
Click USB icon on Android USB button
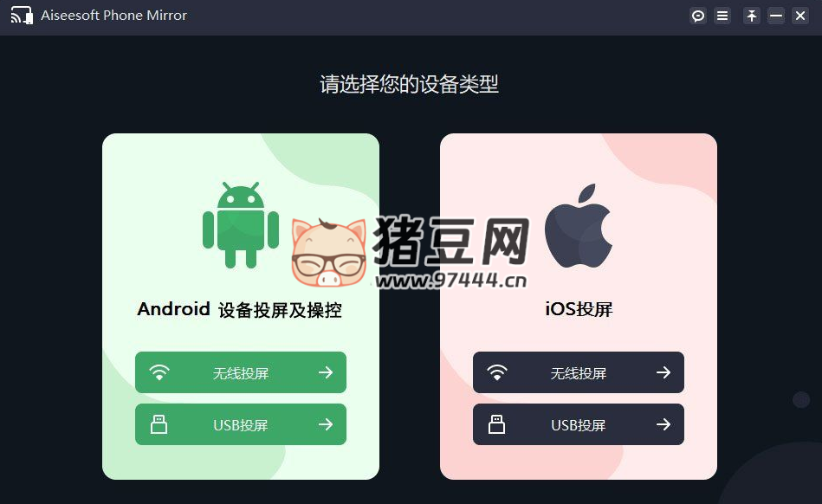[x=159, y=424]
